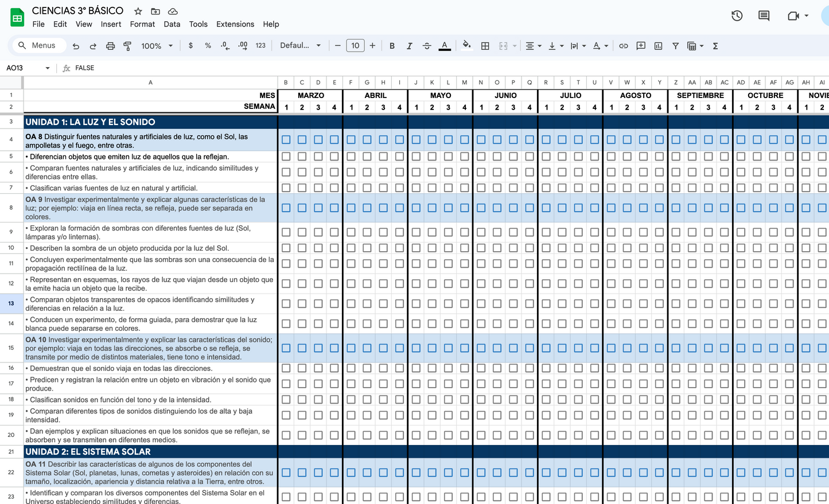Expand the font family dropdown
Viewport: 829px width, 504px height.
coord(300,46)
